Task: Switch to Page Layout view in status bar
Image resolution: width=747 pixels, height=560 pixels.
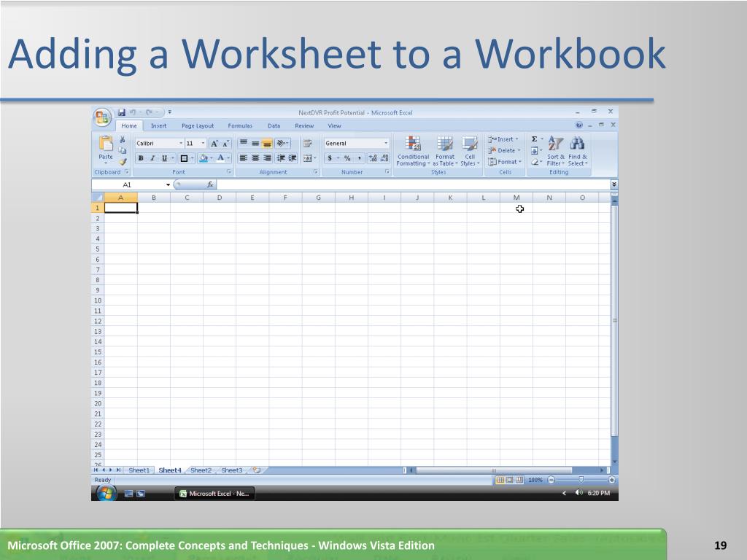Action: [509, 480]
